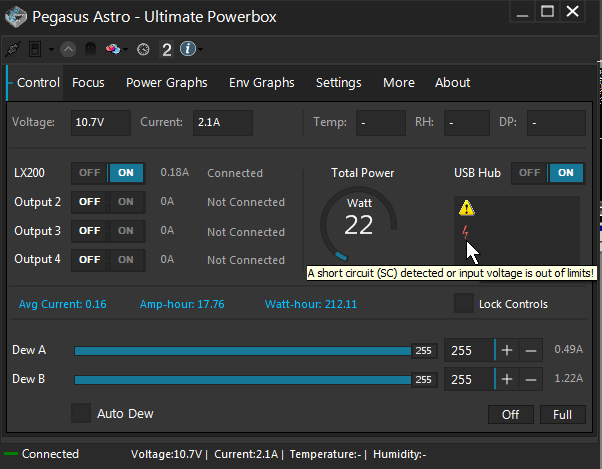Click the Total Power watt gauge
602x469 pixels.
[359, 224]
